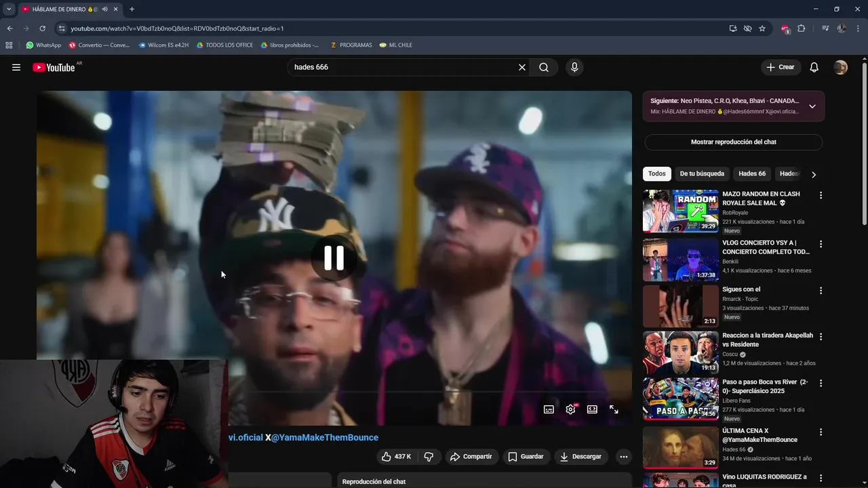
Task: Open more actions under the video
Action: click(623, 457)
